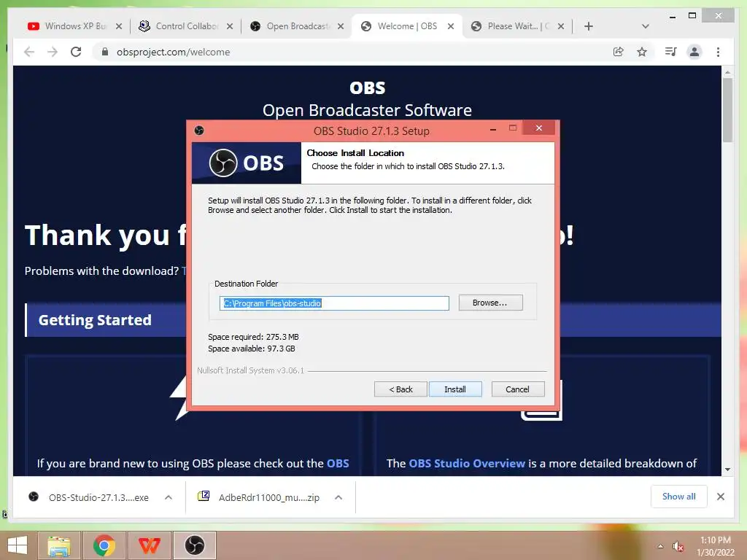Follow the OBS Studio Overview link
Image resolution: width=747 pixels, height=560 pixels.
point(467,463)
